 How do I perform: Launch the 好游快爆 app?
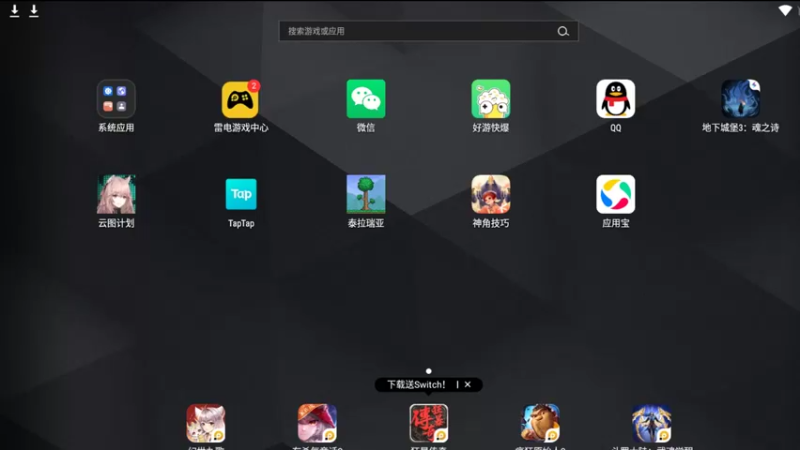pos(491,99)
